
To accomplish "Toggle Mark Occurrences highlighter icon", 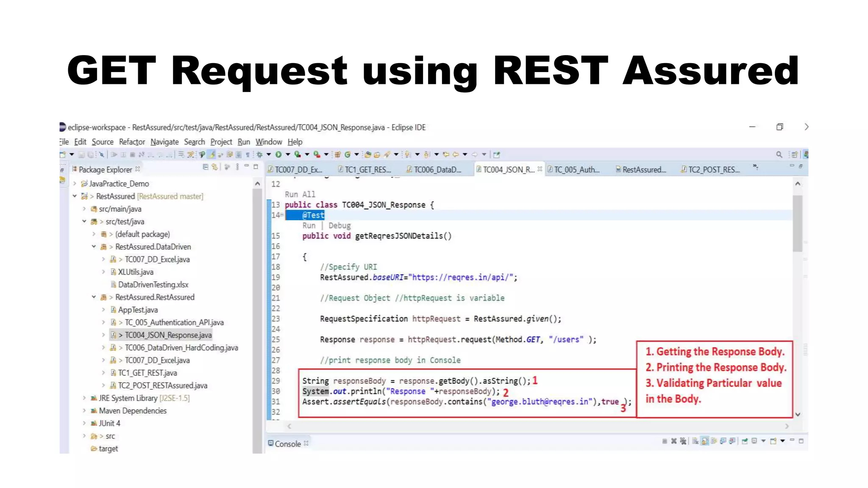I will [x=212, y=155].
